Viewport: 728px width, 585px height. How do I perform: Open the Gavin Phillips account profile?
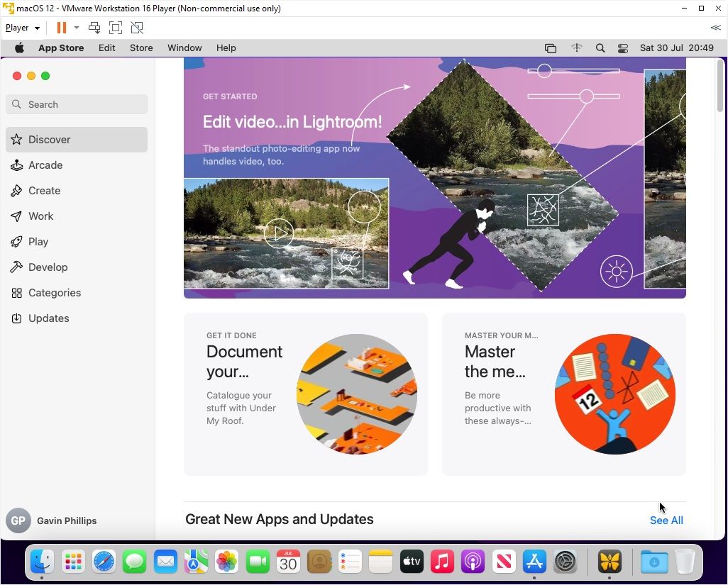pyautogui.click(x=66, y=520)
